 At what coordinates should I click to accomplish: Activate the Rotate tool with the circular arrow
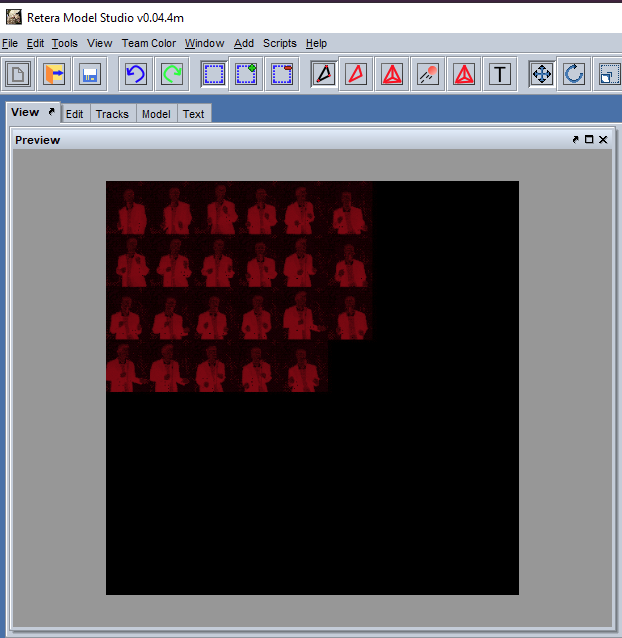[x=574, y=74]
